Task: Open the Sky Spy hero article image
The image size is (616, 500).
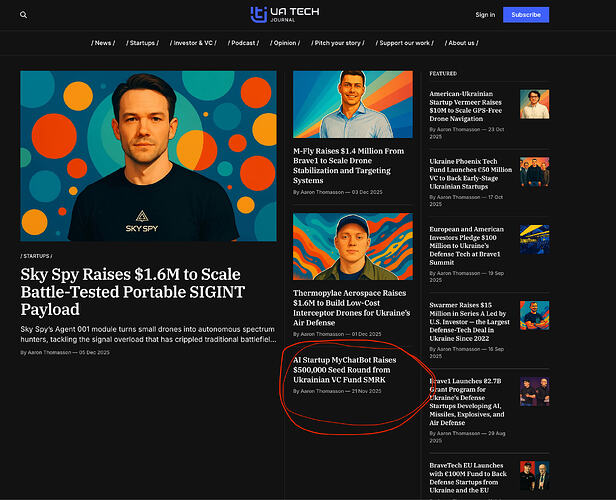Action: point(148,156)
